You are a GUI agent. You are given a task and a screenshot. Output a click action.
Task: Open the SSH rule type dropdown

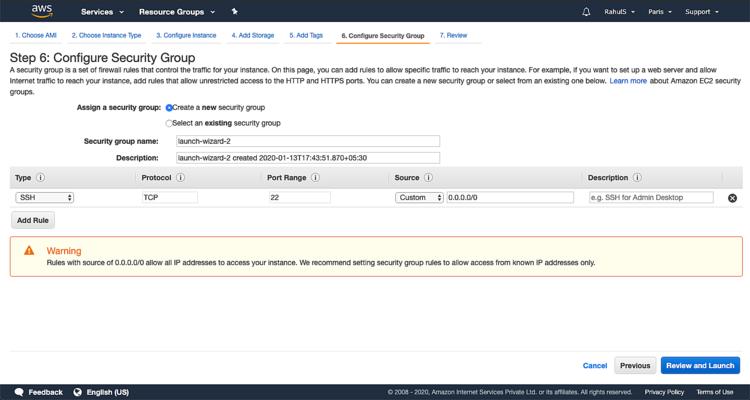point(44,198)
